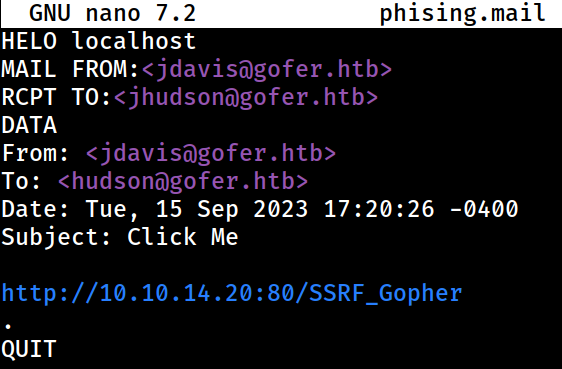Image resolution: width=562 pixels, height=369 pixels.
Task: Click the DATA command line
Action: [x=29, y=125]
